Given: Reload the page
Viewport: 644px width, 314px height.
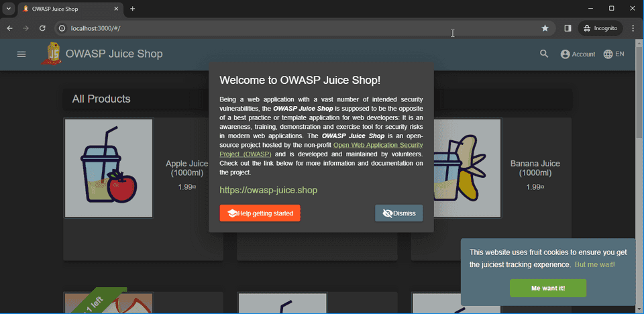Looking at the screenshot, I should coord(42,28).
